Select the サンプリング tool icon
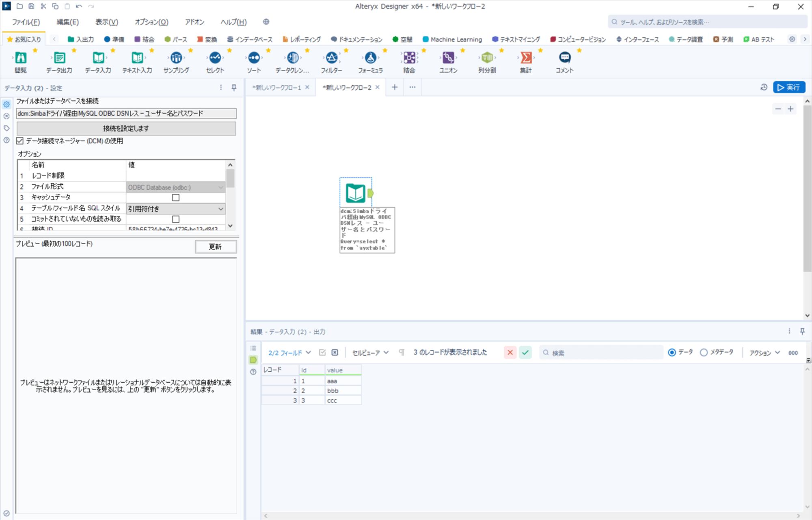 click(176, 58)
